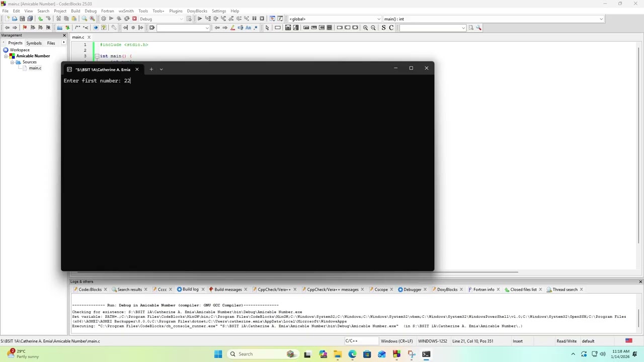Select the main.c file in project tree
The height and width of the screenshot is (362, 644).
tap(35, 68)
